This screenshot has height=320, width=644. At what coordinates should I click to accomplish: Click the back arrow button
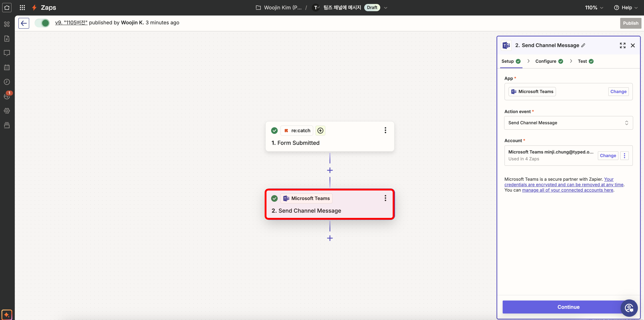(24, 23)
